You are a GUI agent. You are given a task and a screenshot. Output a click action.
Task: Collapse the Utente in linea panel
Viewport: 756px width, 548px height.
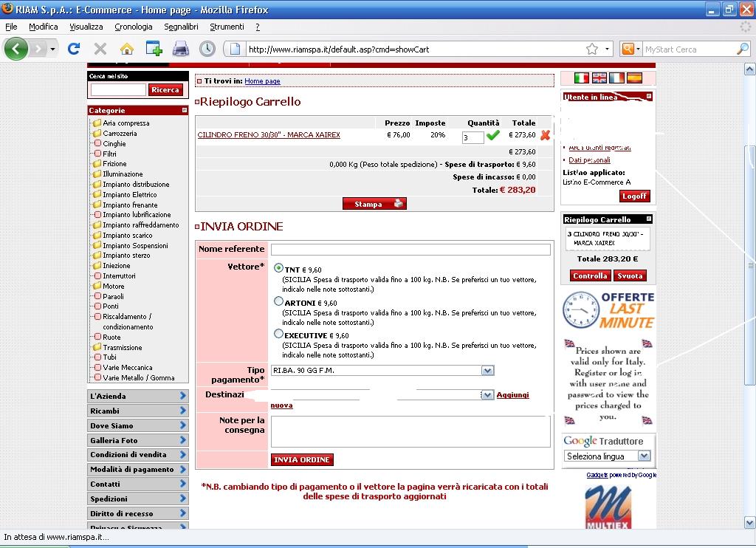649,97
